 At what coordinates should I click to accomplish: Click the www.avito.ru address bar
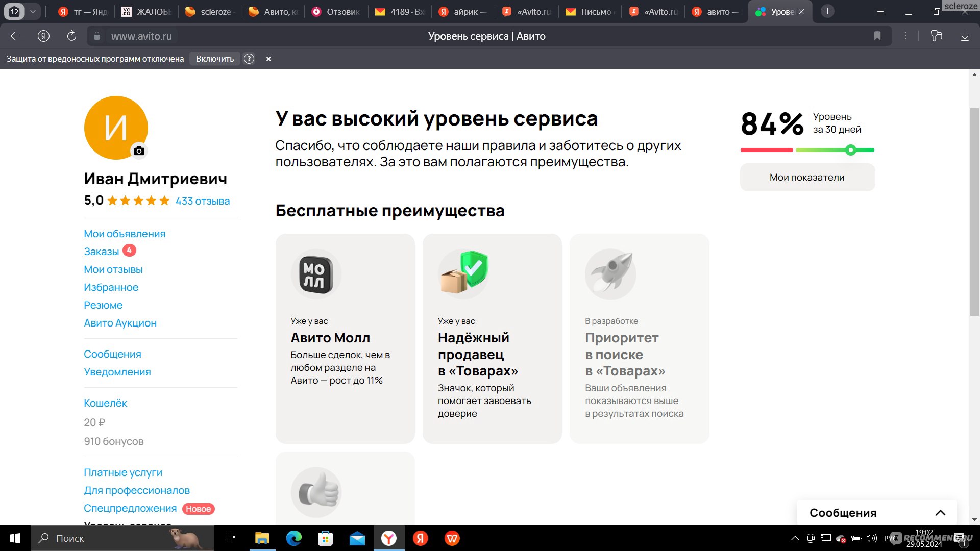(141, 36)
